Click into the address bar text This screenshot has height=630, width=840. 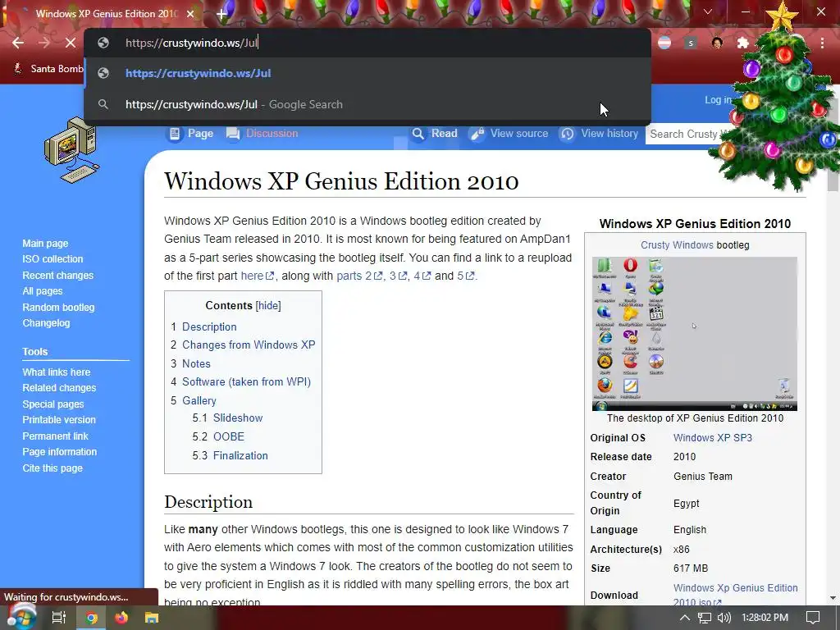(x=191, y=43)
